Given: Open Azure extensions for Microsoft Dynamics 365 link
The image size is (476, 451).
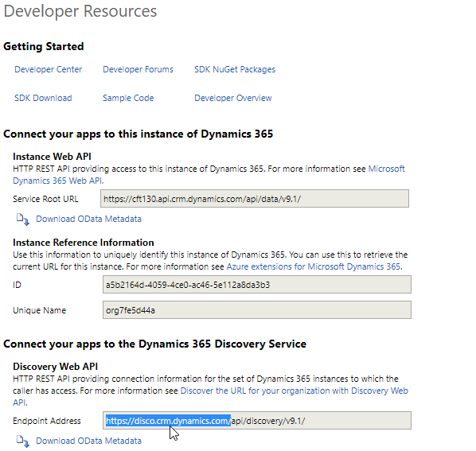Looking at the screenshot, I should (x=314, y=266).
